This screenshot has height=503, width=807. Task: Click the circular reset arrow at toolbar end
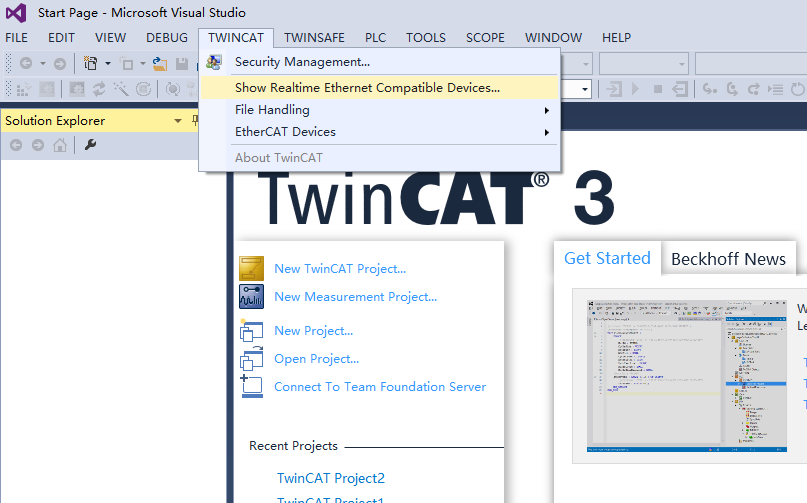coord(798,90)
